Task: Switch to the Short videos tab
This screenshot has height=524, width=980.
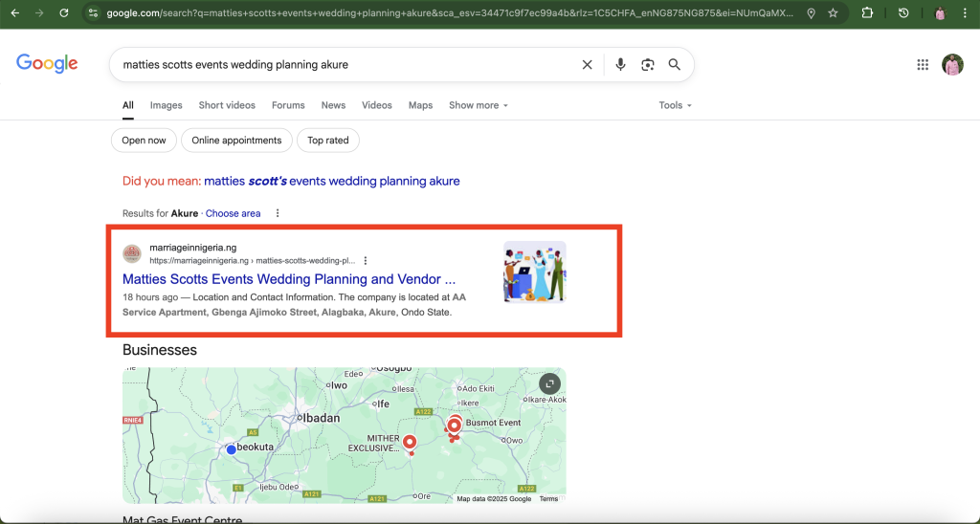Action: [x=227, y=105]
